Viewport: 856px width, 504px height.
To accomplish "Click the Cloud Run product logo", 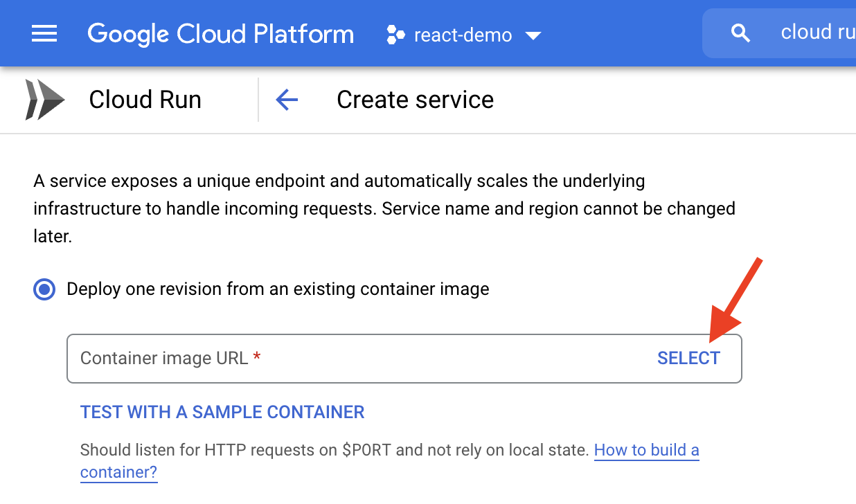I will (x=45, y=100).
